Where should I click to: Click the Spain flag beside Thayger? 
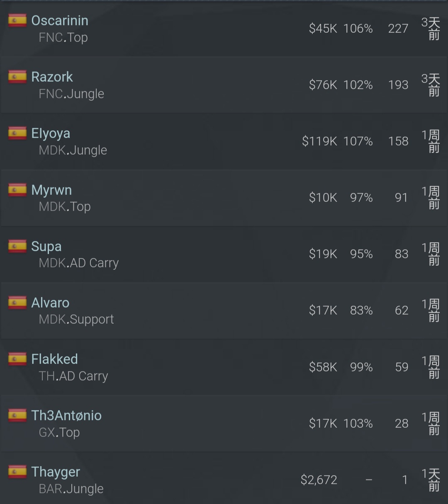pyautogui.click(x=17, y=472)
